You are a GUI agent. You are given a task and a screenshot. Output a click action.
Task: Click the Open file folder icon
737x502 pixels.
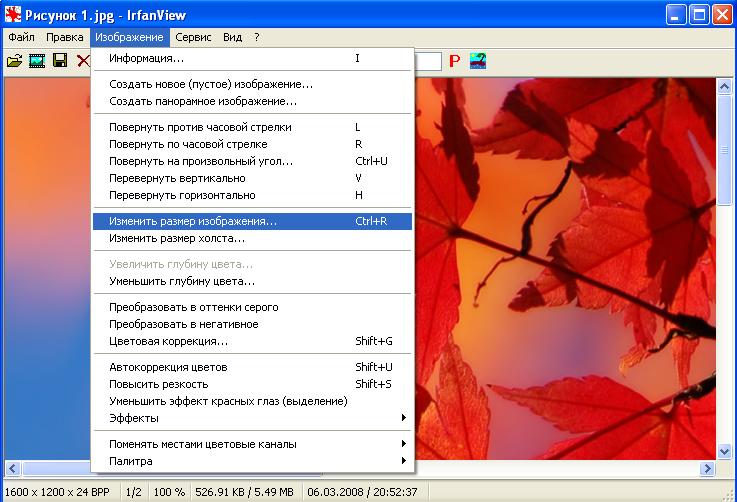click(x=14, y=61)
